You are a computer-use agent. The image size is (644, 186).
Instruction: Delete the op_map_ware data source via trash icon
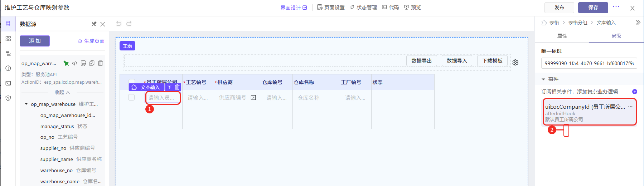[x=101, y=63]
